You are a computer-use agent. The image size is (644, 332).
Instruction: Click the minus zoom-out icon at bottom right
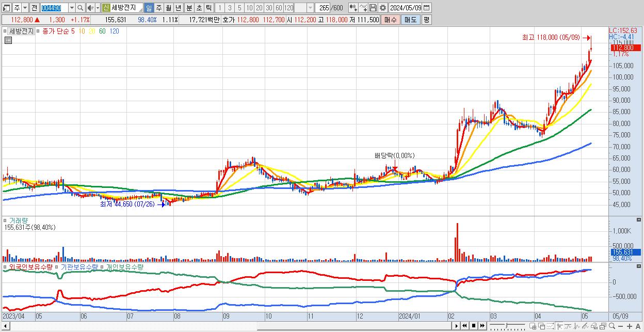620,326
